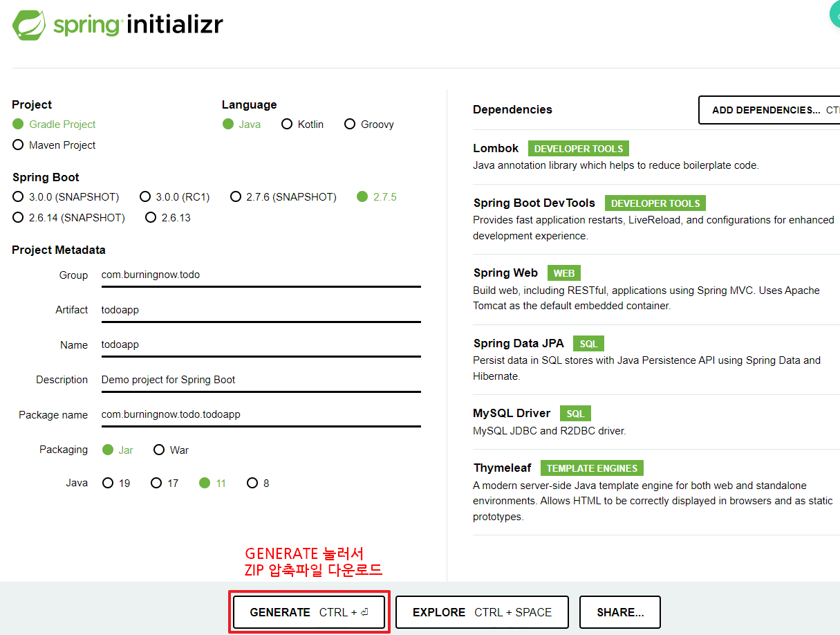Click the Project Metadata heading
This screenshot has height=635, width=840.
(59, 250)
